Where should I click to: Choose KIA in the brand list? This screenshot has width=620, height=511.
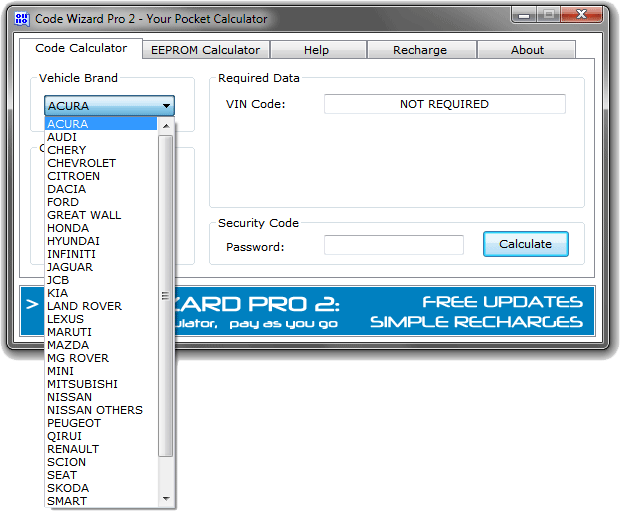coord(101,293)
